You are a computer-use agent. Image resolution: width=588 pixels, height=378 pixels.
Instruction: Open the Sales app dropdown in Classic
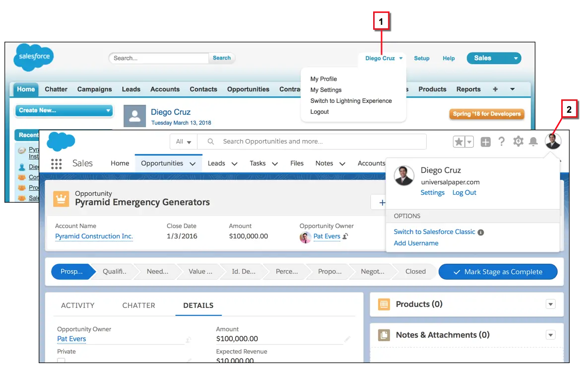point(494,58)
